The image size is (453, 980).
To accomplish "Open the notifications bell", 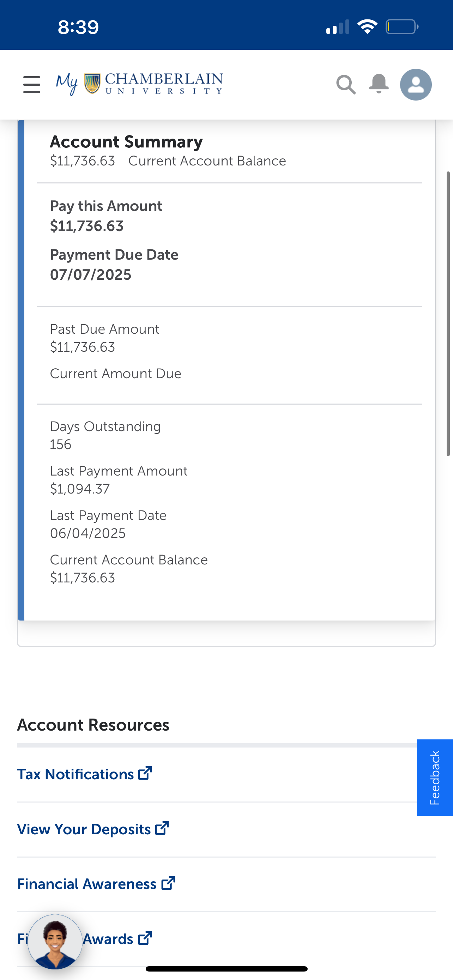I will click(379, 84).
